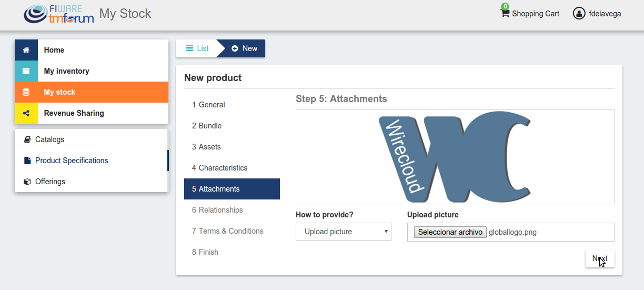Open My inventory section
The width and height of the screenshot is (644, 290).
coord(92,71)
